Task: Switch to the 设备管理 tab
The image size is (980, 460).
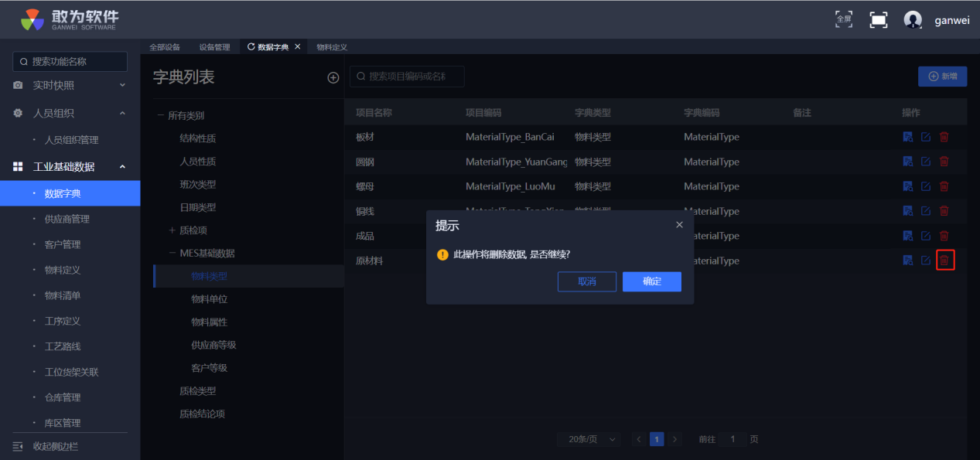Action: coord(214,47)
